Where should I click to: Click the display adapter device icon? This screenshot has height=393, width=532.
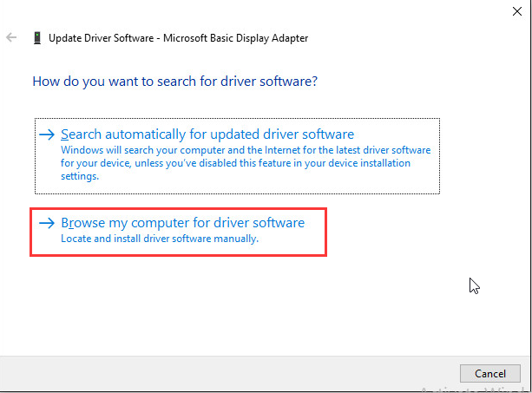(x=36, y=38)
